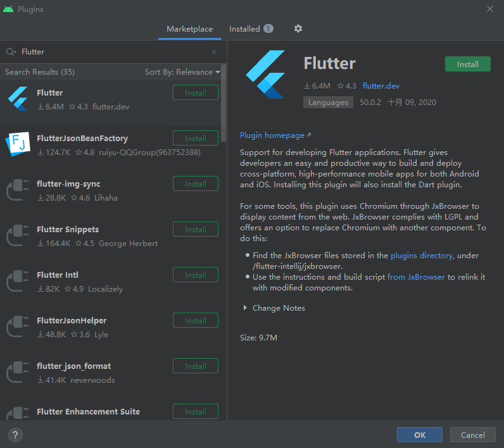
Task: Click green Install button in details pane
Action: [468, 65]
